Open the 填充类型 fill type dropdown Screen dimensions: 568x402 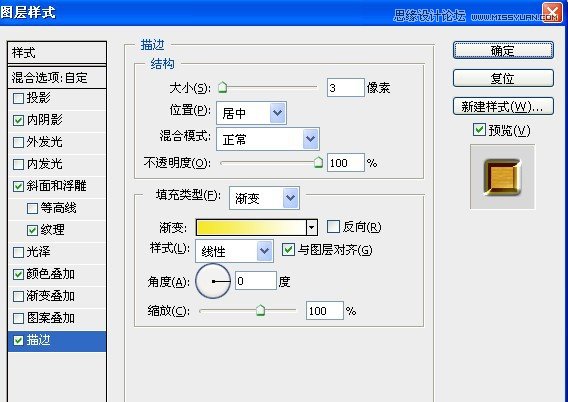click(264, 198)
